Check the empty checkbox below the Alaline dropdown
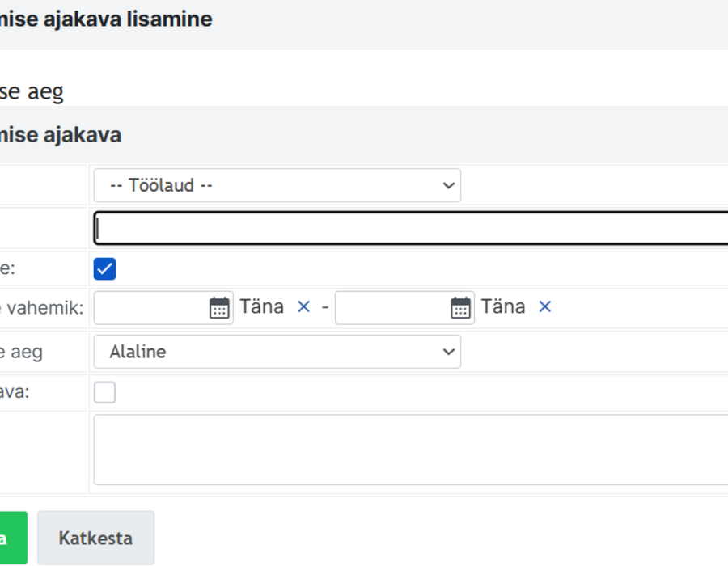Screen dimensions: 728x566 [104, 392]
